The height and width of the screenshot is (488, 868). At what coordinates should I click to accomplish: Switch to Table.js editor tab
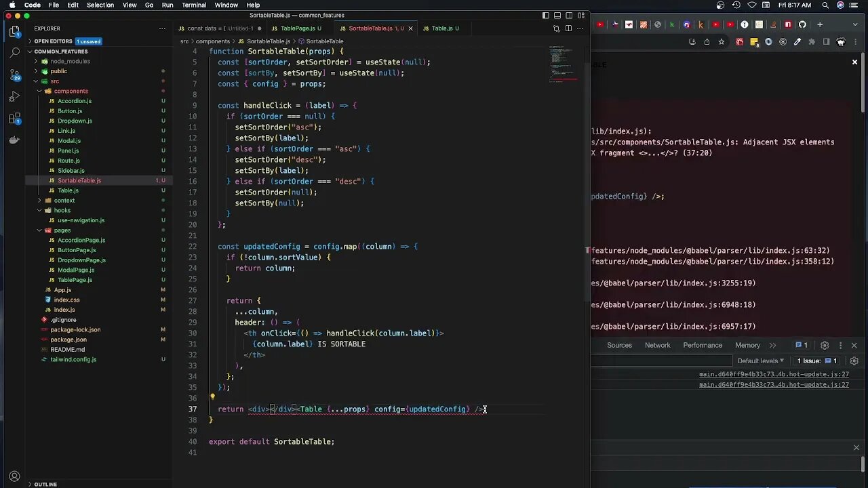441,28
